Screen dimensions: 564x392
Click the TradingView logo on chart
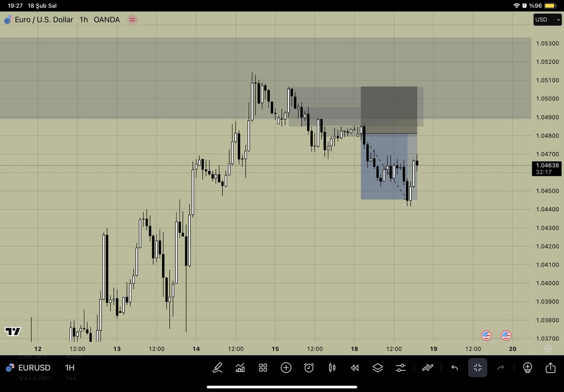click(x=13, y=331)
